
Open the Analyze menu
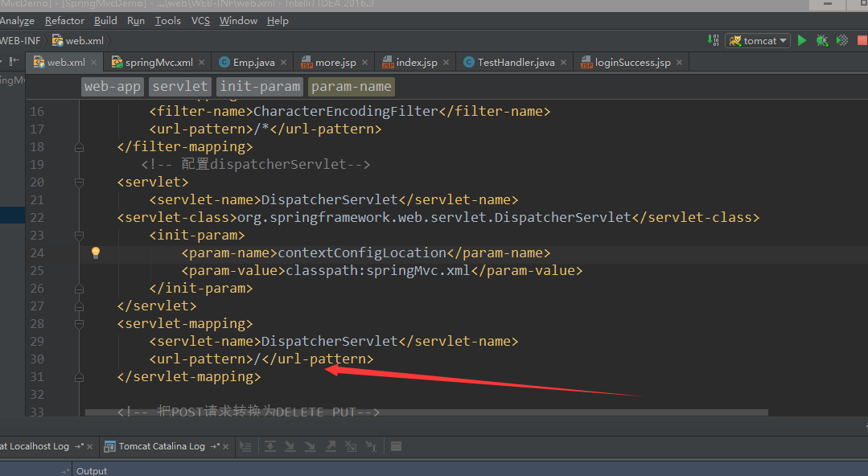pos(17,20)
